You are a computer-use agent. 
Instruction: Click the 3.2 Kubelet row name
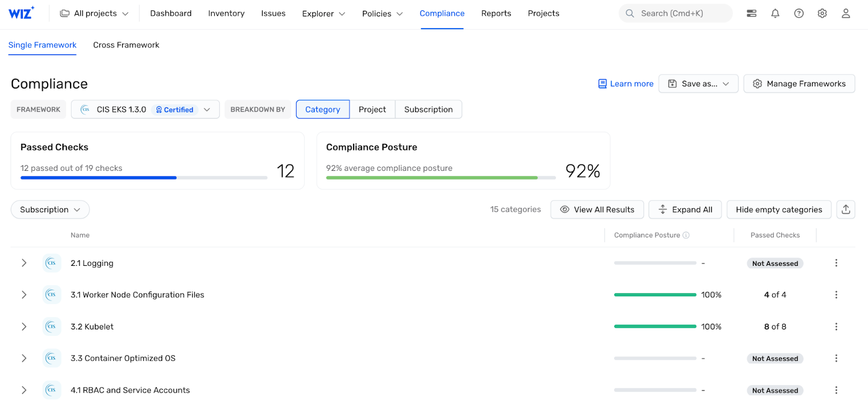point(92,327)
